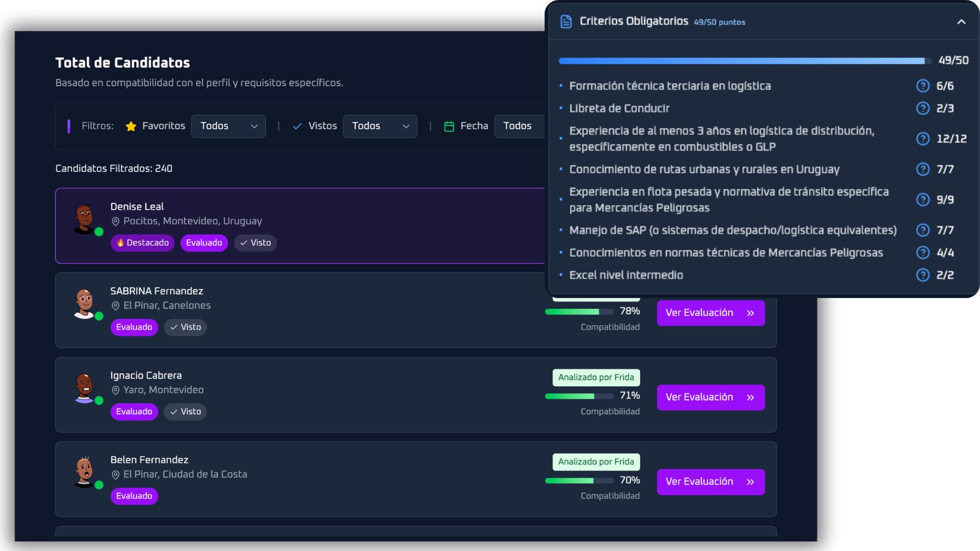
Task: Toggle the checkmark icon next to Vistos filter
Action: coord(297,126)
